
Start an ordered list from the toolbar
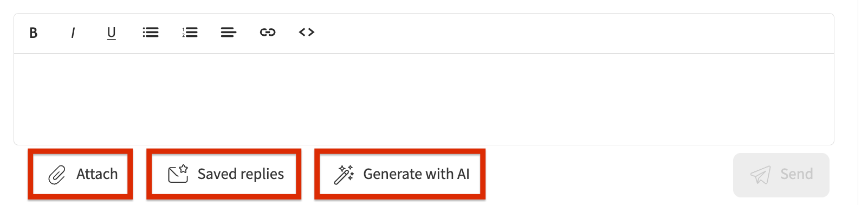click(x=190, y=33)
